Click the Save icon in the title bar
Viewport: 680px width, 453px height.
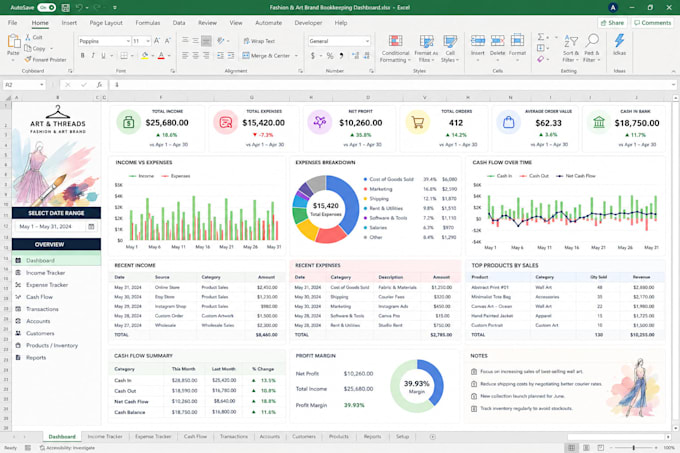click(65, 7)
